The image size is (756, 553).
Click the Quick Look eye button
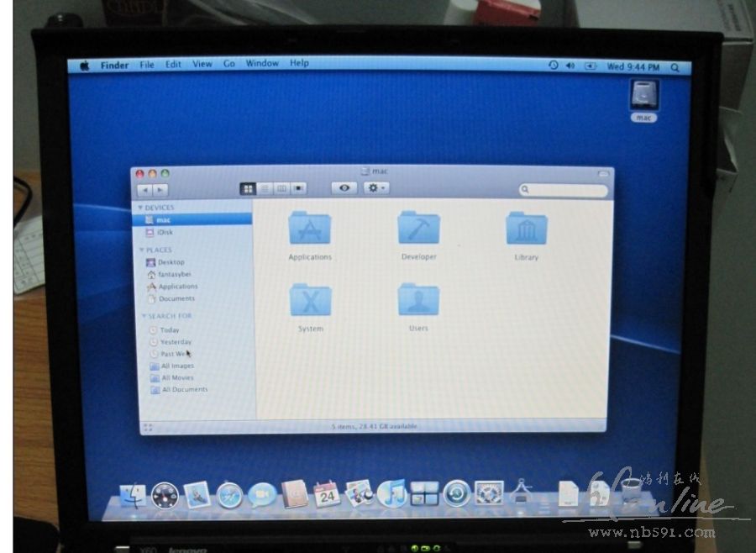(344, 188)
